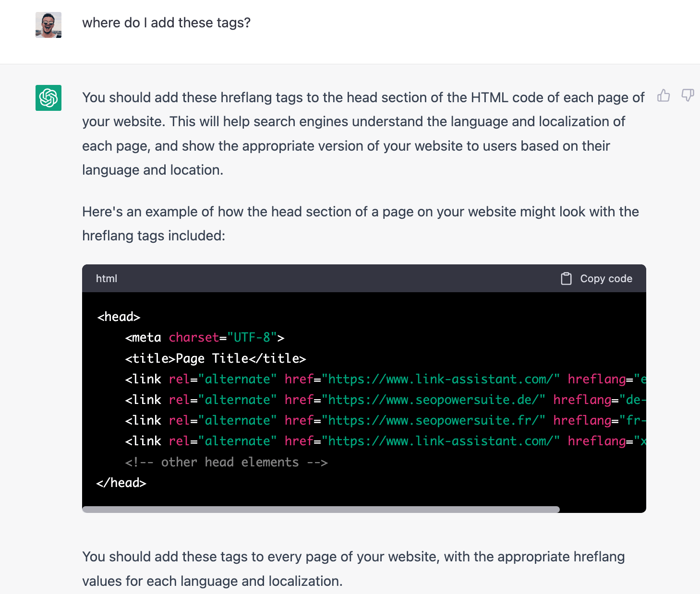Click the link-assistant.com URL in the code
700x594 pixels.
(x=442, y=379)
